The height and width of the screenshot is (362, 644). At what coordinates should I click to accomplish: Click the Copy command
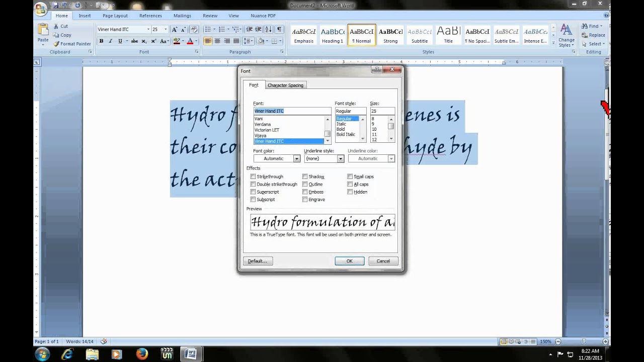tap(61, 35)
